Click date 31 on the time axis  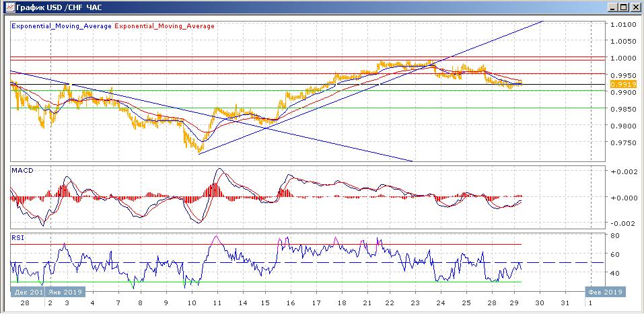tap(565, 303)
